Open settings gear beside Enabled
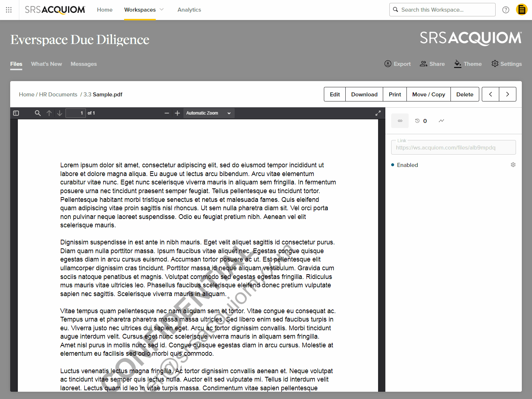 [x=513, y=165]
